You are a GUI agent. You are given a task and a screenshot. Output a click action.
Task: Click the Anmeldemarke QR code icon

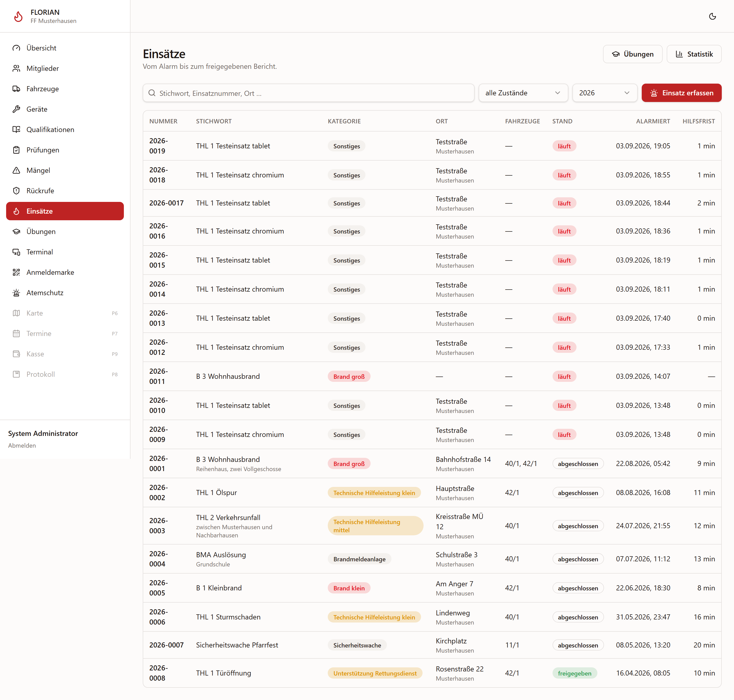coord(16,273)
